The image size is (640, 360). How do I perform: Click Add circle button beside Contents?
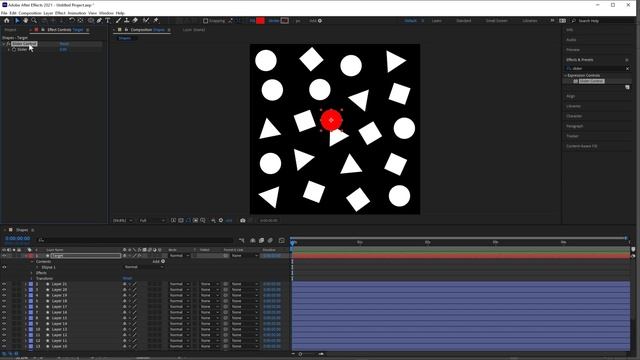(x=163, y=261)
